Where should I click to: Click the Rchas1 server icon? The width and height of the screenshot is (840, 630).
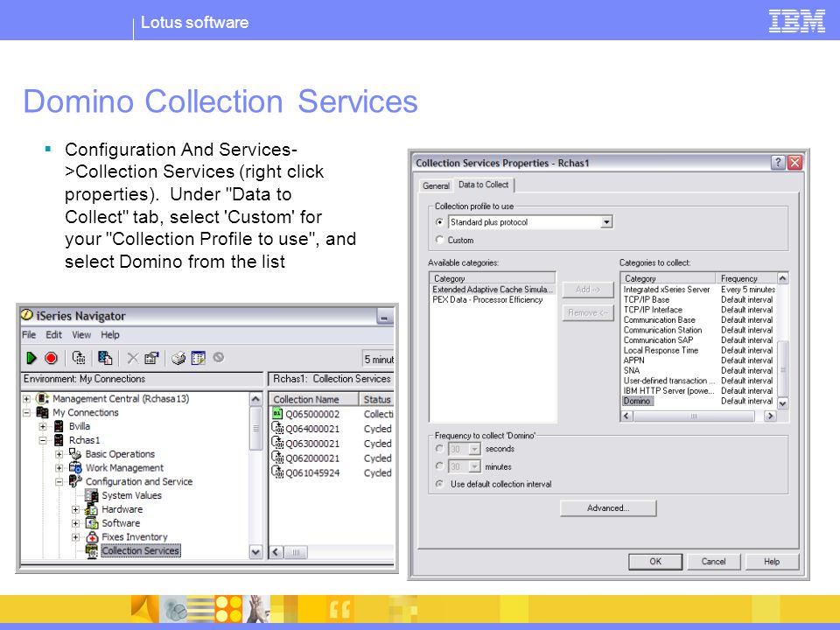[x=59, y=440]
